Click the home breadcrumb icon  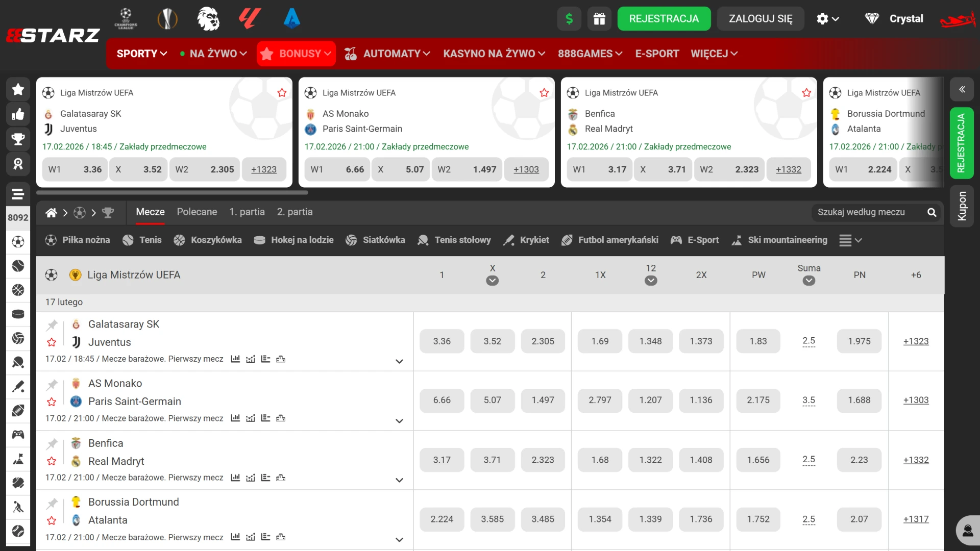point(51,213)
